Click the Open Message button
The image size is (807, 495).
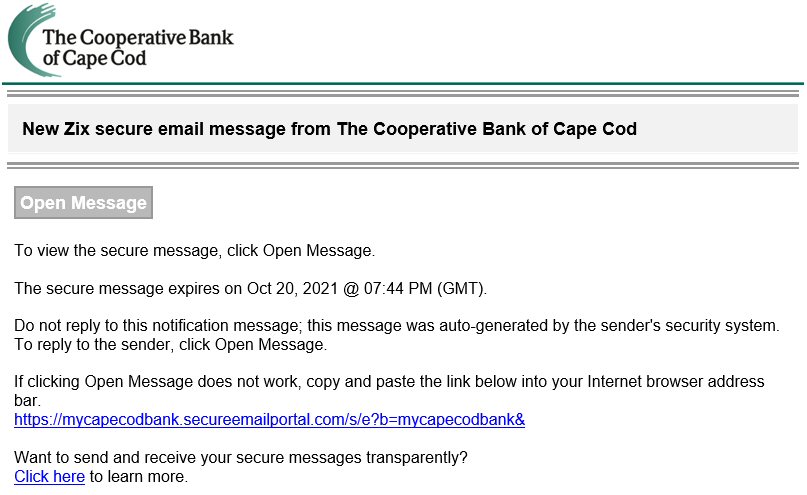(x=83, y=203)
